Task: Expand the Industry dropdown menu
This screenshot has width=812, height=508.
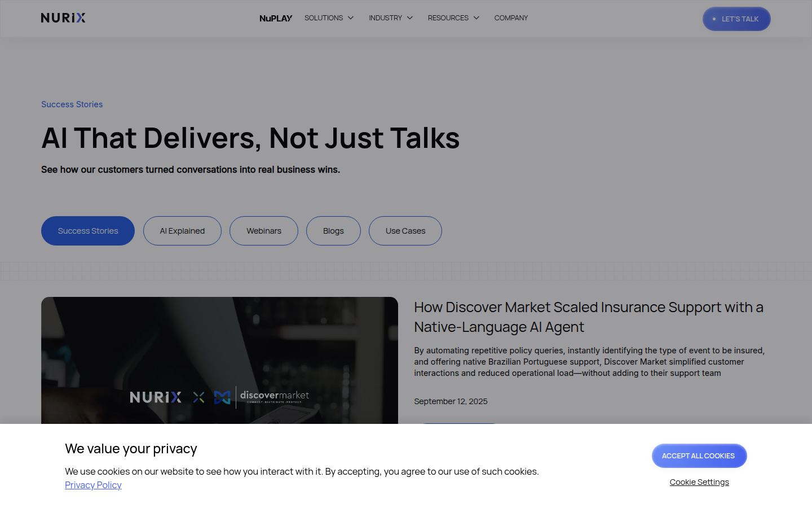Action: [x=391, y=18]
